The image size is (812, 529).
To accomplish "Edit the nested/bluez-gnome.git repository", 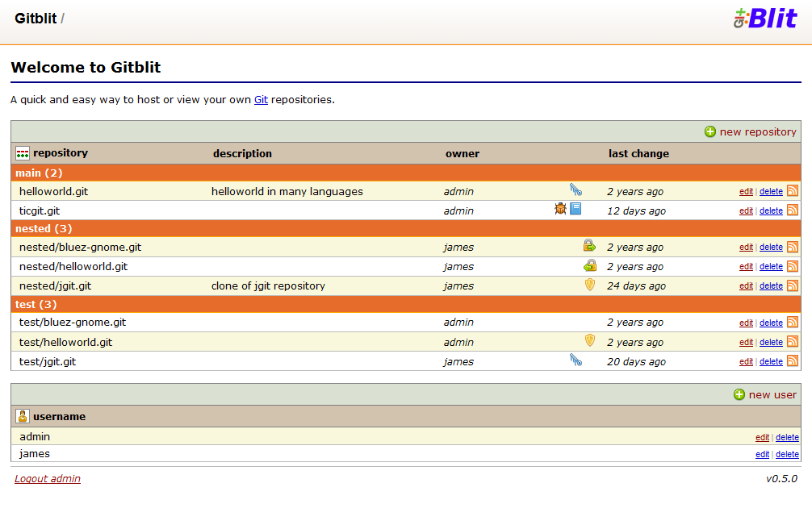I will coord(746,248).
